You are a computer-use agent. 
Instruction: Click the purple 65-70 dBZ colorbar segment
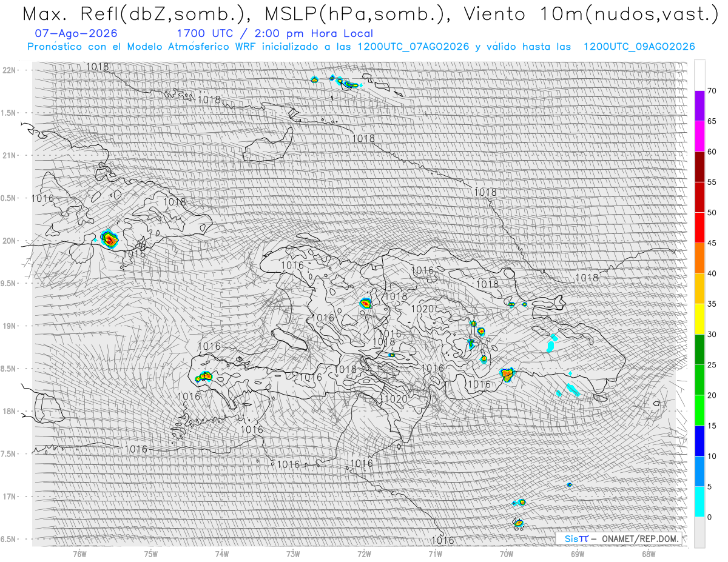(699, 106)
